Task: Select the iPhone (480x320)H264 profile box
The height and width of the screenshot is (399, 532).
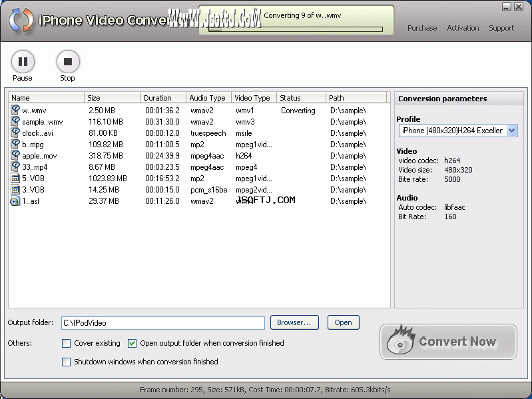Action: (458, 131)
